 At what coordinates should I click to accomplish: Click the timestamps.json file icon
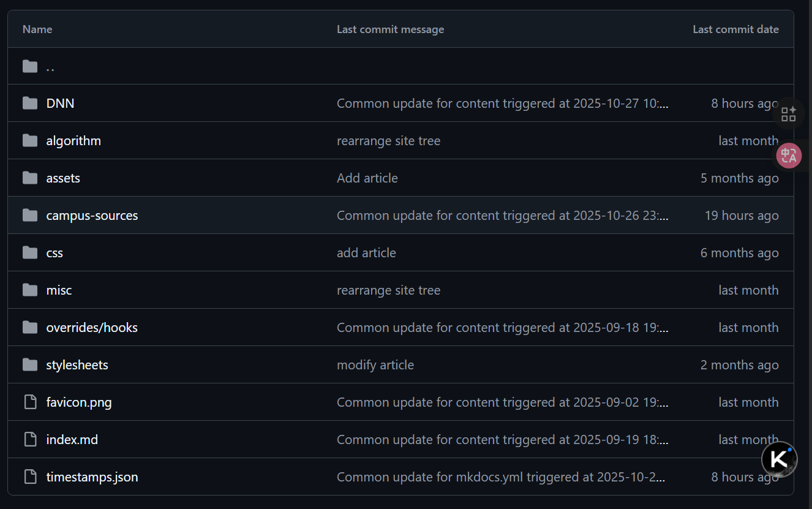click(x=30, y=477)
